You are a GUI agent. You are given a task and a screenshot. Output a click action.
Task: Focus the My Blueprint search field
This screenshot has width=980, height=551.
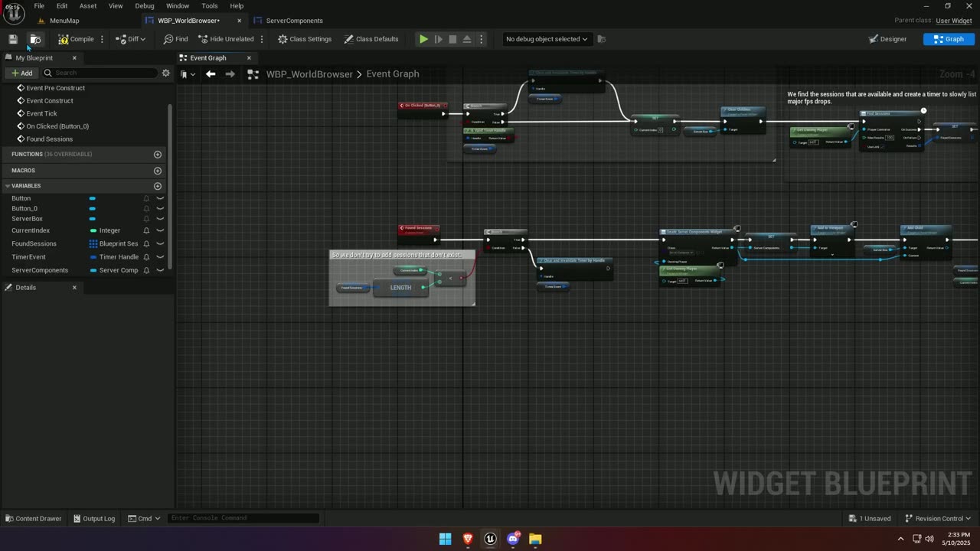(100, 73)
